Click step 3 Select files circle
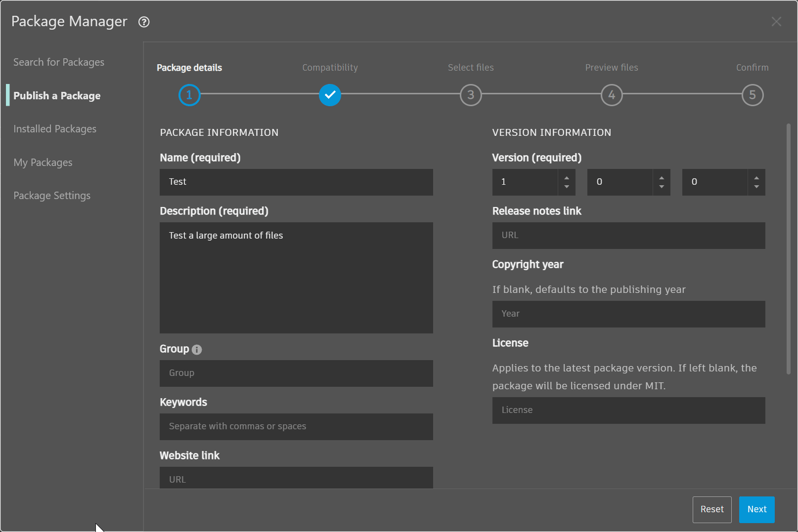 pyautogui.click(x=471, y=95)
